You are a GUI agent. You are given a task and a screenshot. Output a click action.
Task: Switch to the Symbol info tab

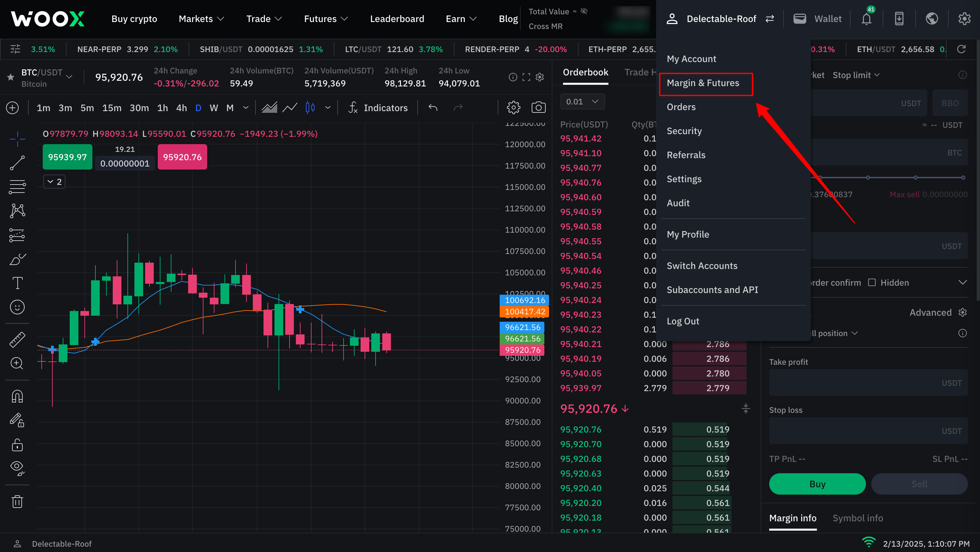[x=858, y=518]
